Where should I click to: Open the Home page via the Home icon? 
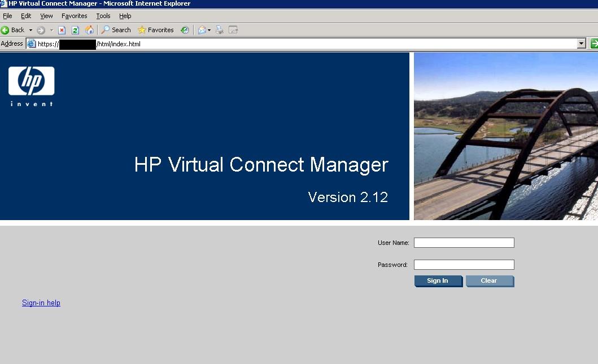(90, 30)
